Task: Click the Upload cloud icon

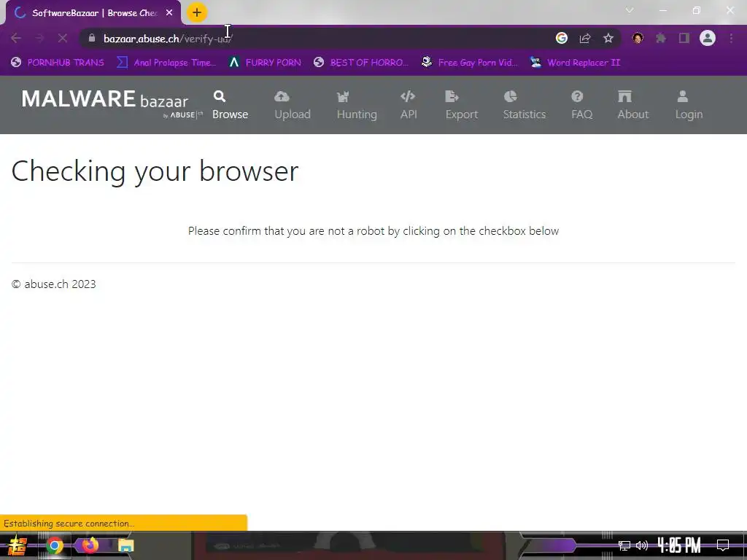Action: point(282,97)
